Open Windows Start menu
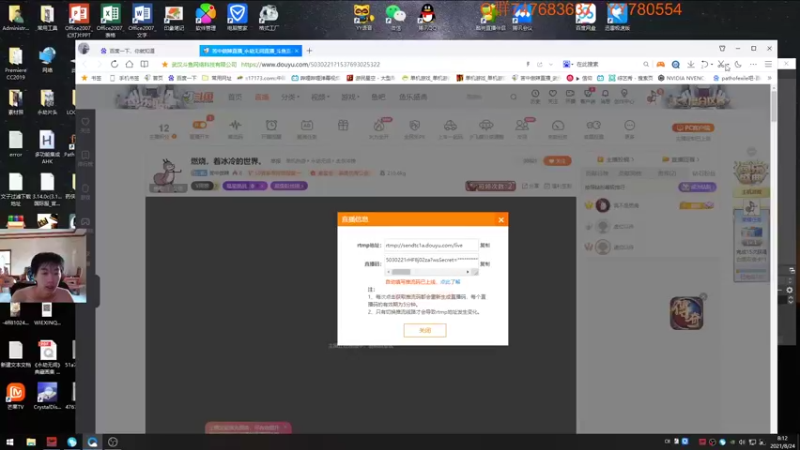Image resolution: width=800 pixels, height=450 pixels. pyautogui.click(x=10, y=442)
